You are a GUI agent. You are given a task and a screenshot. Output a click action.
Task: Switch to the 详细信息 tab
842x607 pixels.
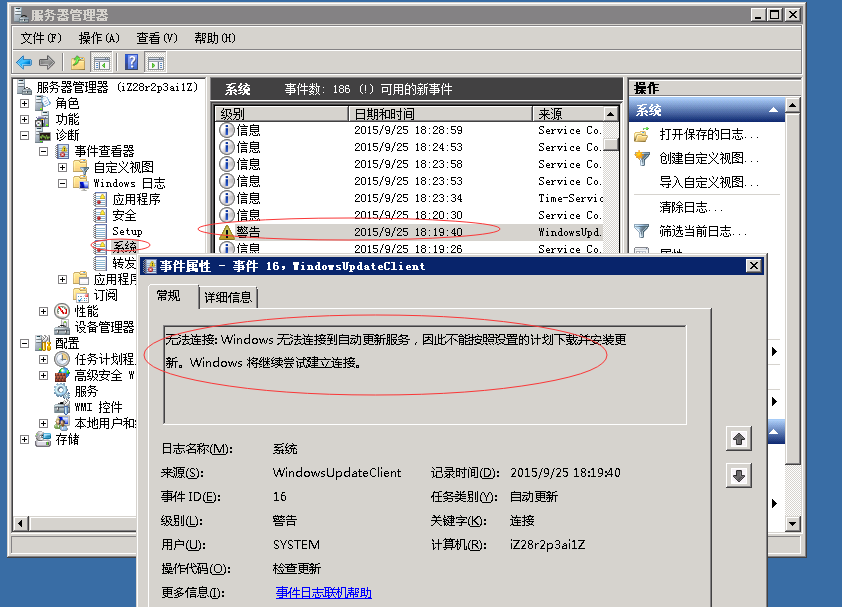[x=228, y=297]
